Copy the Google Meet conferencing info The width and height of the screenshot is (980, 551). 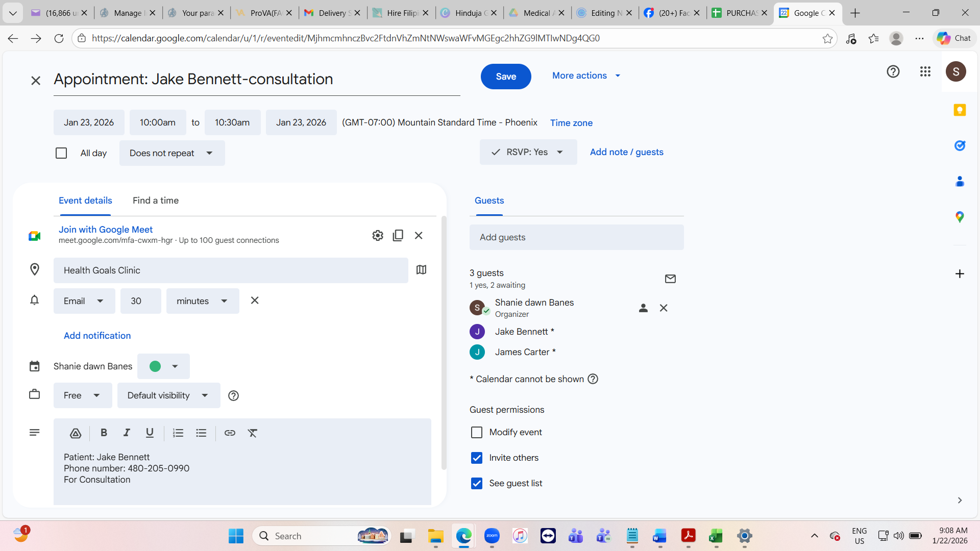(x=398, y=235)
